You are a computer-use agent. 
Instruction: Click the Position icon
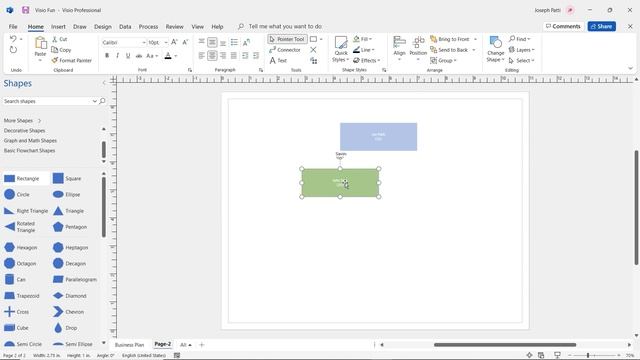418,42
